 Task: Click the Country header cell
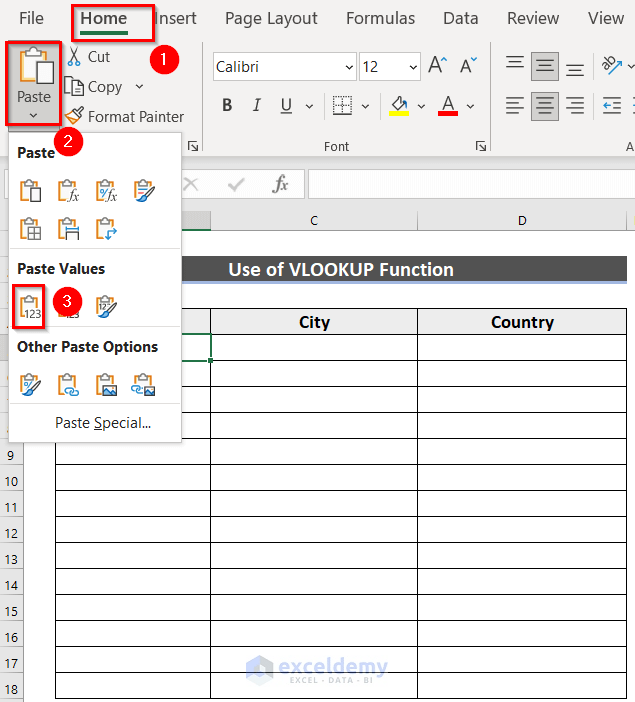(522, 322)
